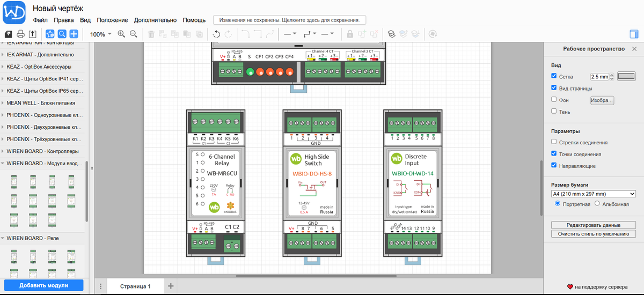644x295 pixels.
Task: Select the Альбомная radio button
Action: tap(596, 204)
